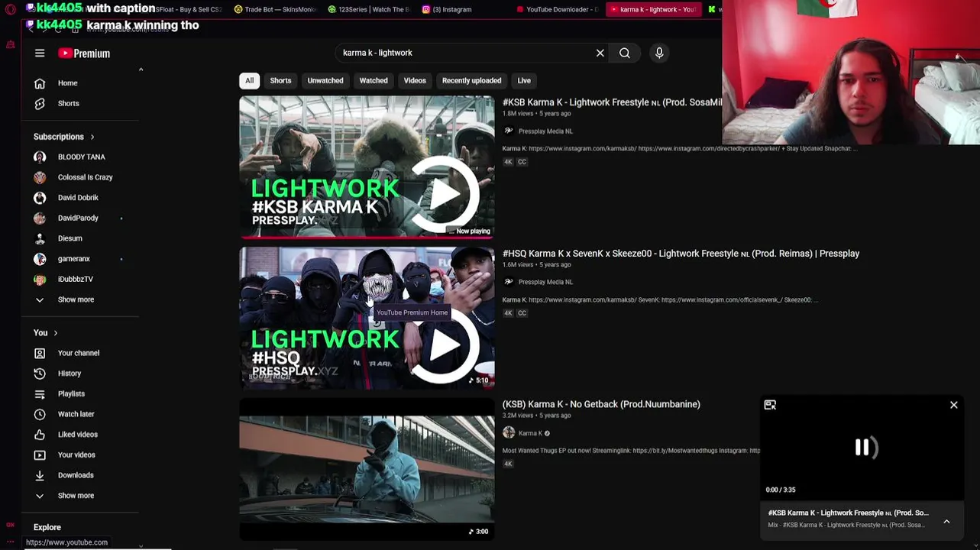
Task: Open #HSQ Karma K x SevenK title
Action: pyautogui.click(x=681, y=254)
